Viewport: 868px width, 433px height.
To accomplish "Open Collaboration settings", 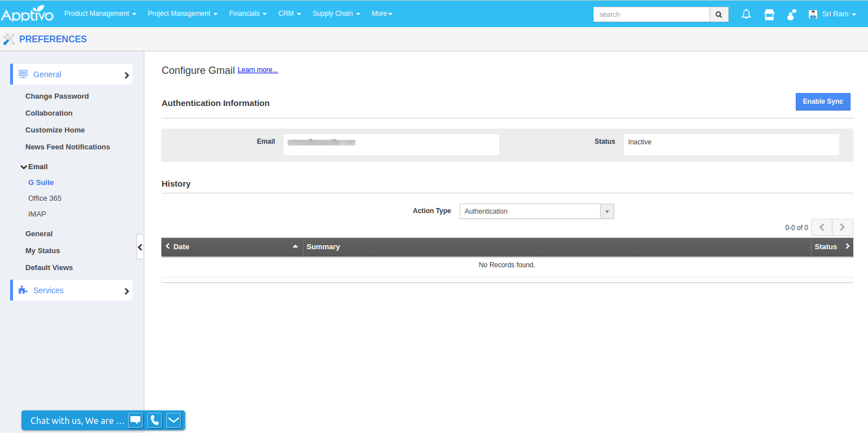I will pos(49,113).
